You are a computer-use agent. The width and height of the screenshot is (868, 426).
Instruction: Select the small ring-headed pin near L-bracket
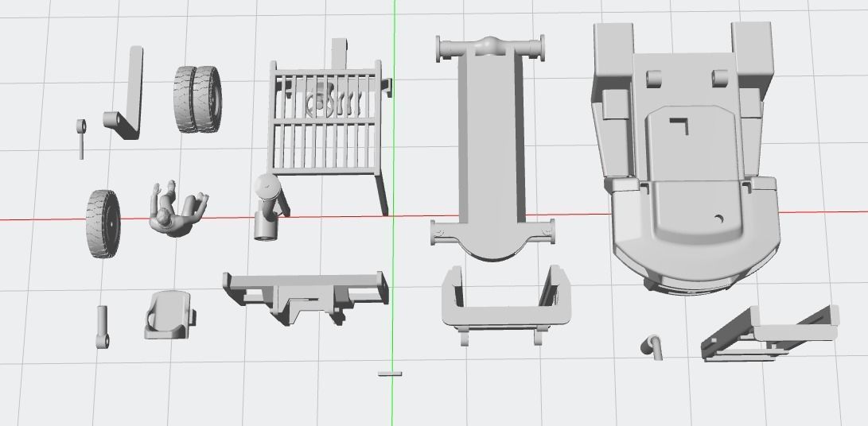pos(81,138)
